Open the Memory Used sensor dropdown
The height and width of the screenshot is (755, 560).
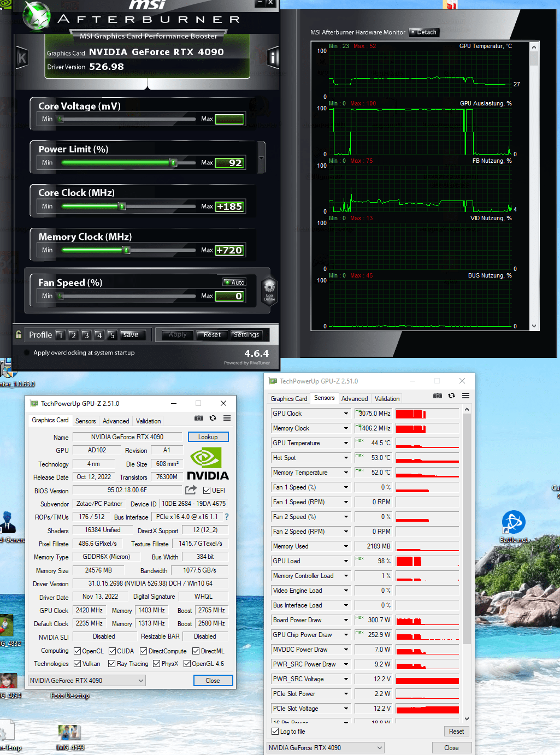[x=346, y=546]
